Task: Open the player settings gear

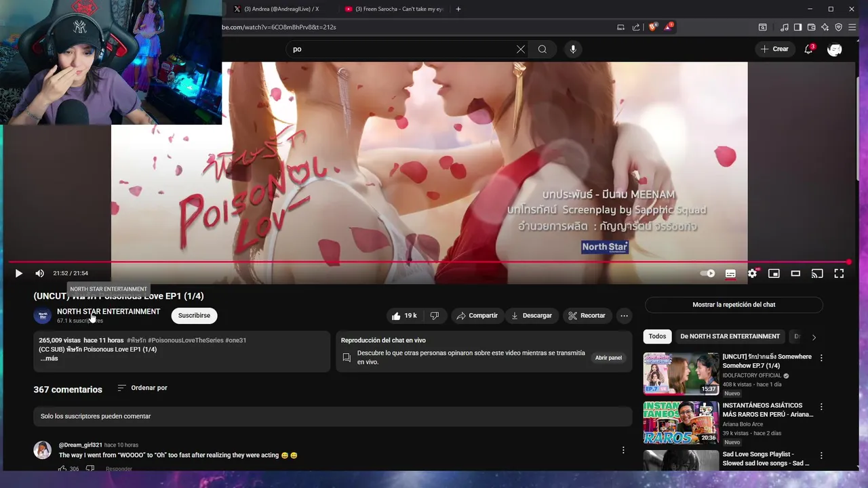Action: tap(752, 273)
